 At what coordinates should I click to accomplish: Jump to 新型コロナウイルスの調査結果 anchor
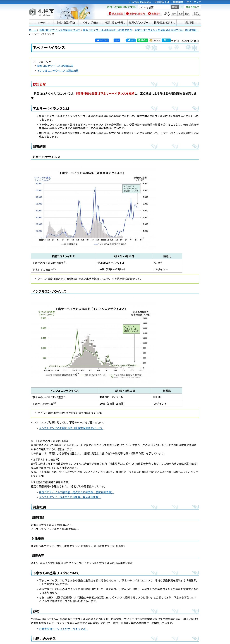click(x=55, y=66)
